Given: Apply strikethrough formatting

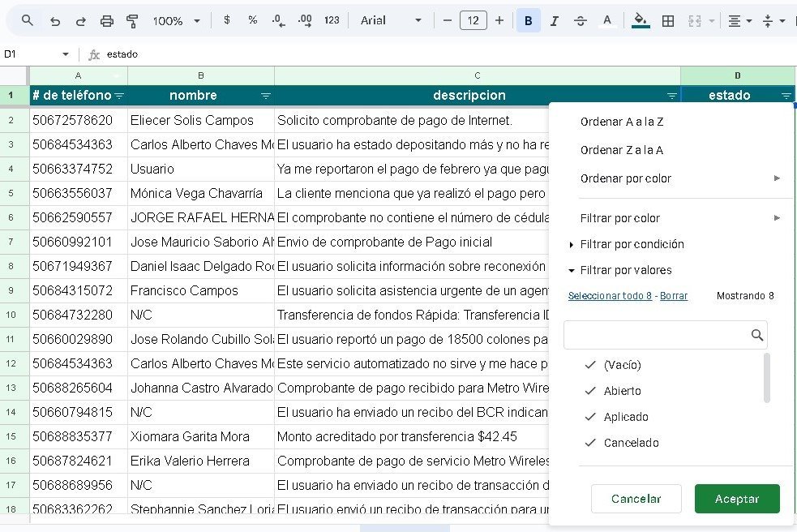Looking at the screenshot, I should (x=581, y=21).
